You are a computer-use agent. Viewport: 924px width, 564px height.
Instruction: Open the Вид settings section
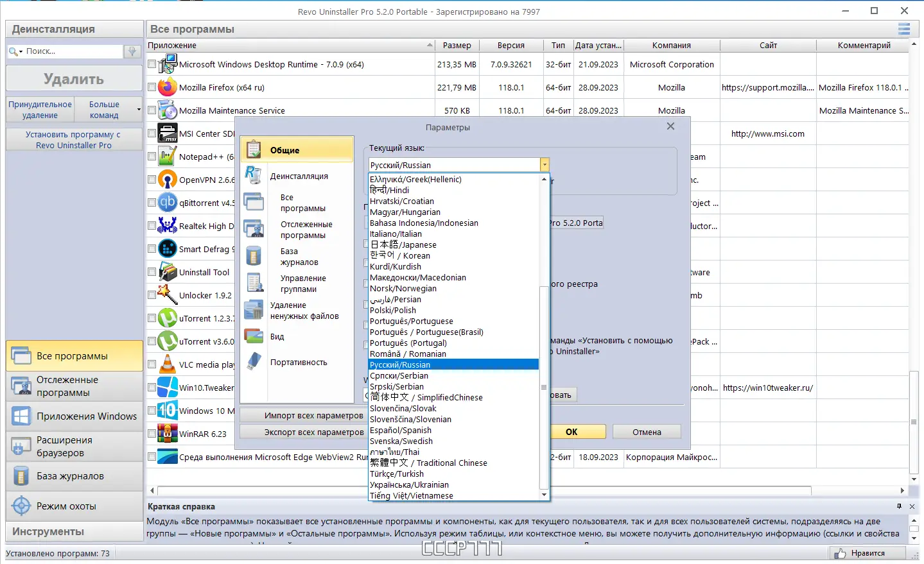297,337
